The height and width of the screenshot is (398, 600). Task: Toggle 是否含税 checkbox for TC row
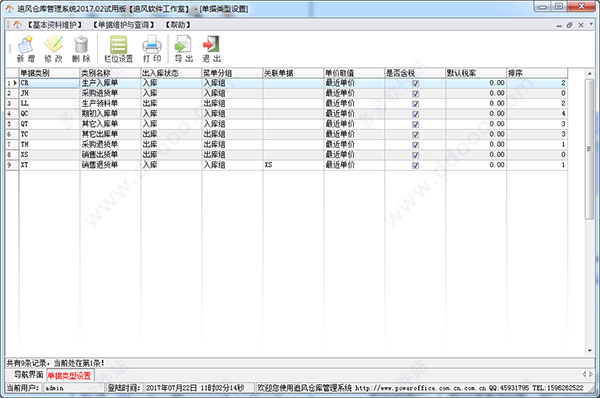415,135
